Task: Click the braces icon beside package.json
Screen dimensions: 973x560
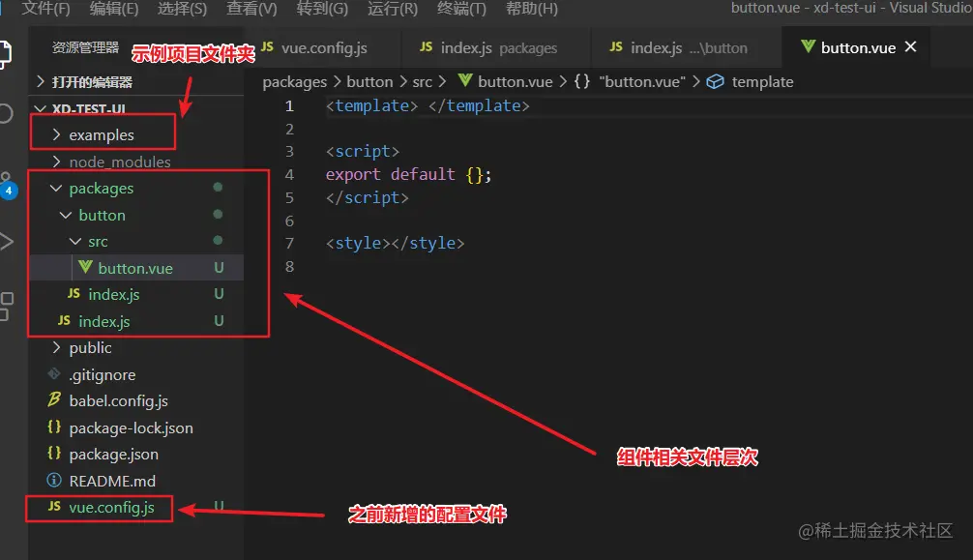Action: click(54, 454)
